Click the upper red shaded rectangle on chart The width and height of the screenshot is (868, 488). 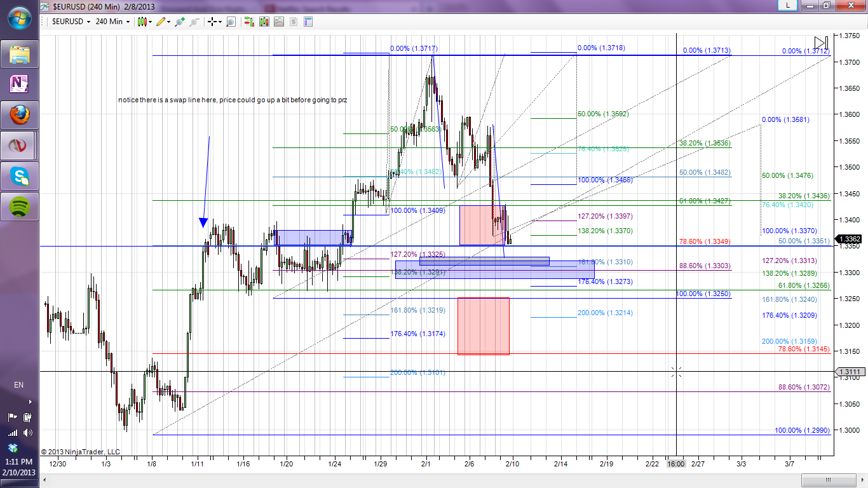coord(482,225)
